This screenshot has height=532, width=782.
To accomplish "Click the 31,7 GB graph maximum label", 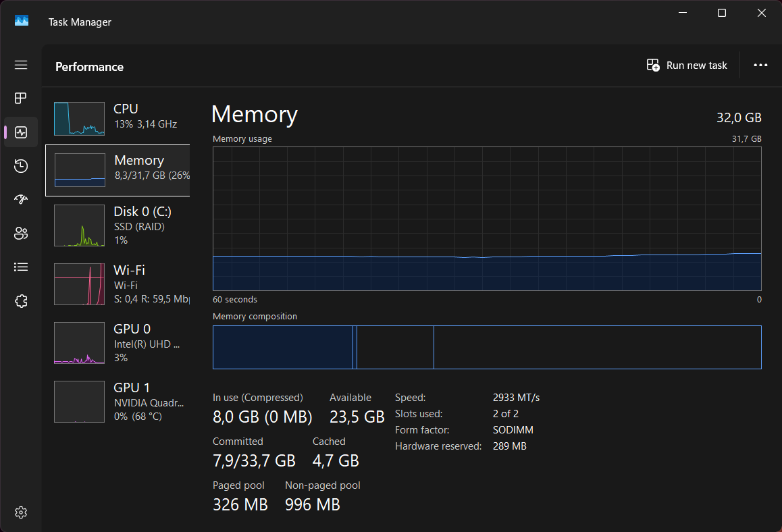I will pyautogui.click(x=747, y=138).
